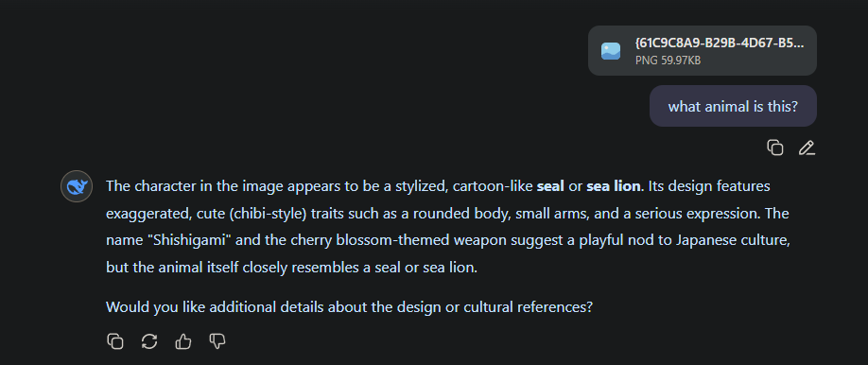Viewport: 868px width, 365px height.
Task: Like the response with thumbs up
Action: coord(183,341)
